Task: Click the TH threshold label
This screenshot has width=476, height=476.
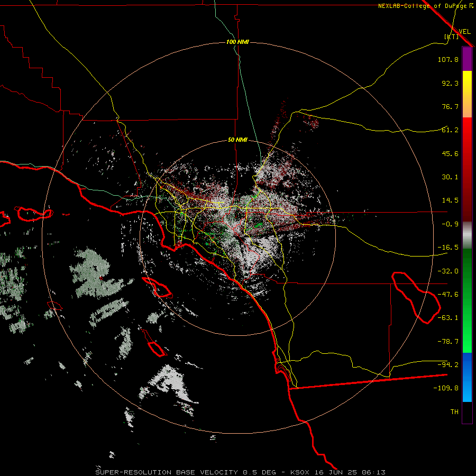Action: click(x=454, y=412)
